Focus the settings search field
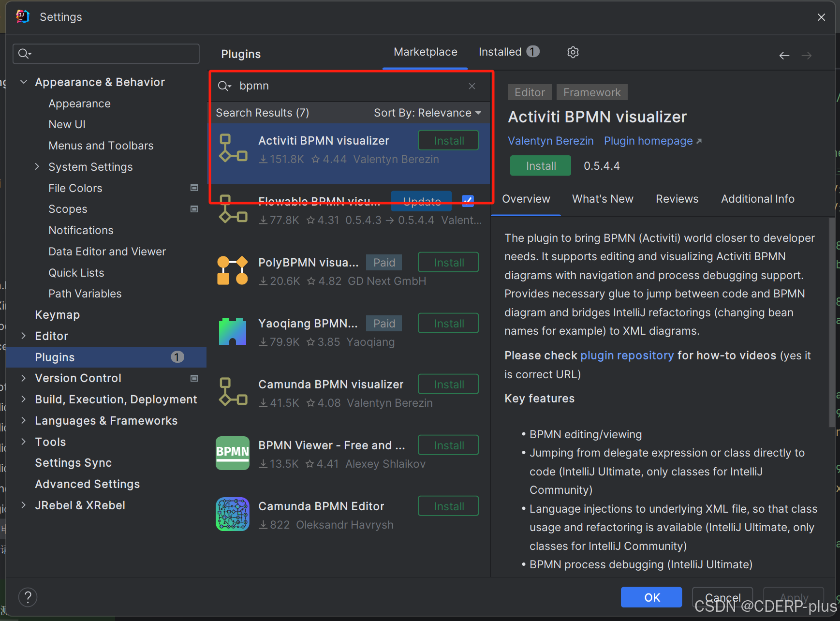The height and width of the screenshot is (621, 840). 106,54
